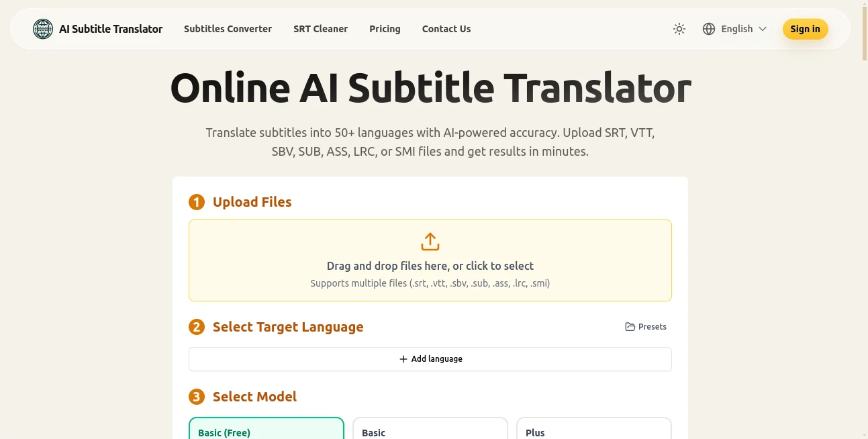Go to the SRT Cleaner page
This screenshot has height=439, width=868.
320,29
